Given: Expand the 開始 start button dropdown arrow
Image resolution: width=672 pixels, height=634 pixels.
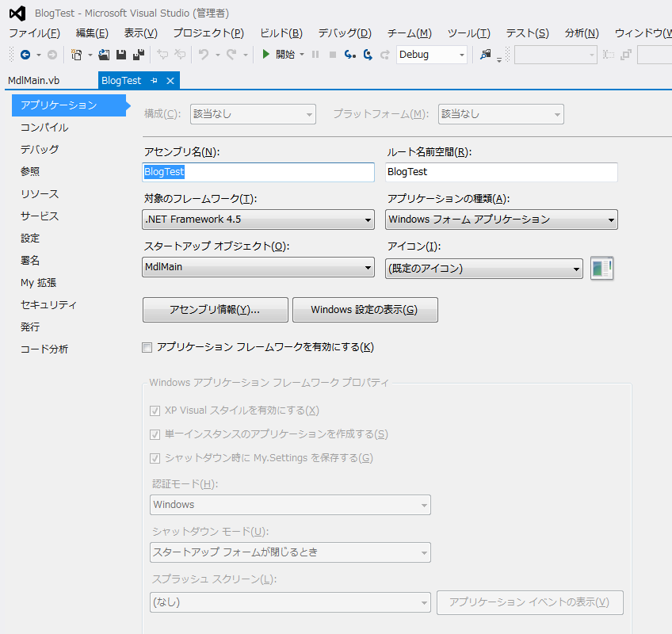Looking at the screenshot, I should pos(302,55).
